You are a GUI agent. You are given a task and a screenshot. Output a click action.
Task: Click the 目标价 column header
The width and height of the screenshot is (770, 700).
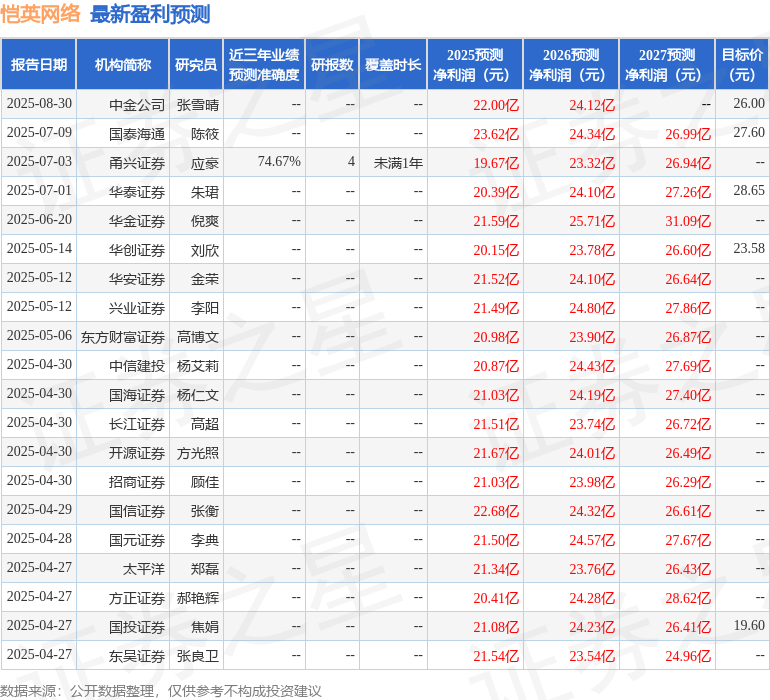click(742, 65)
